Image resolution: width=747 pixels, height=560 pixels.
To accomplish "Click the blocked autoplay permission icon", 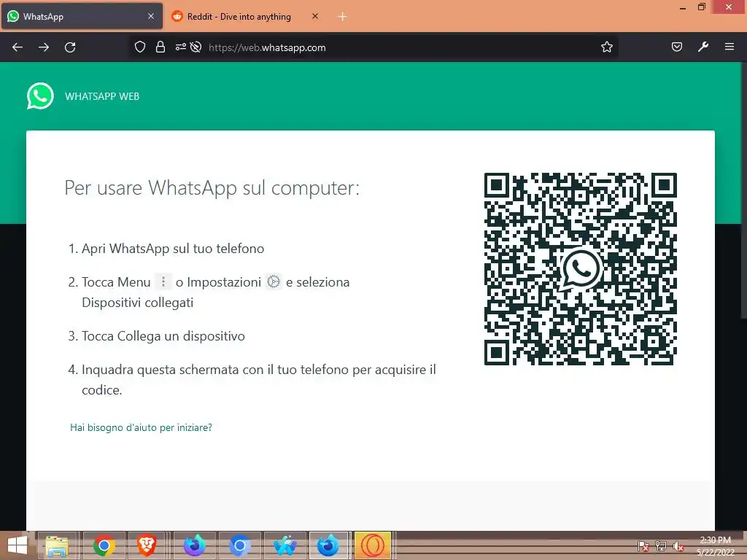I will (196, 47).
